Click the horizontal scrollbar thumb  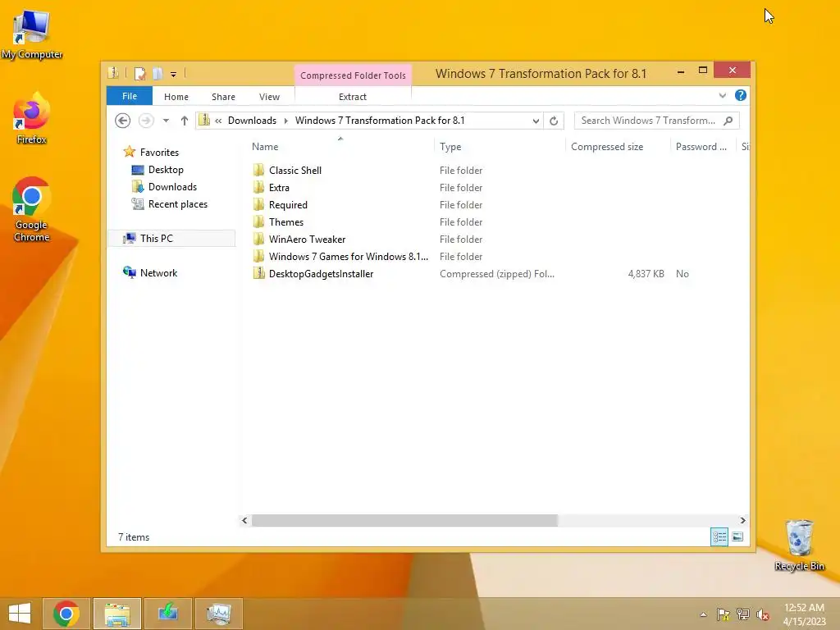[404, 520]
